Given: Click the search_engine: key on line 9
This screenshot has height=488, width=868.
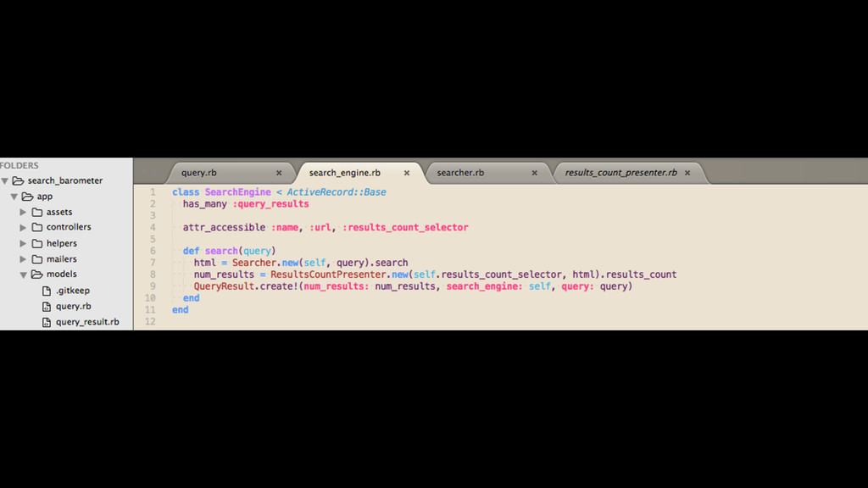Looking at the screenshot, I should point(484,286).
